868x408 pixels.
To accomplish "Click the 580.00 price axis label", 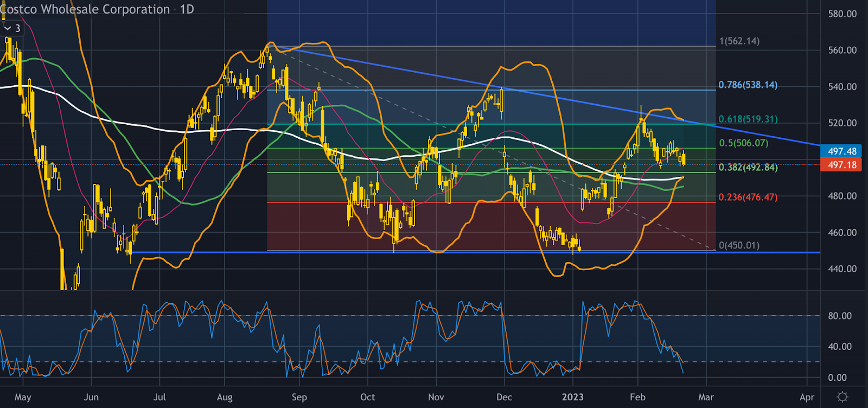I will pos(843,14).
